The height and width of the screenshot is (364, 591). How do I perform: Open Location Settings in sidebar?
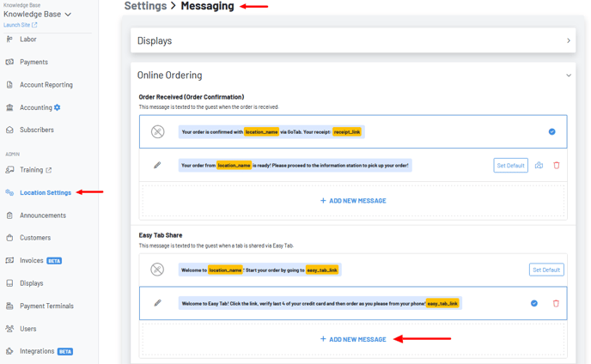(x=46, y=192)
